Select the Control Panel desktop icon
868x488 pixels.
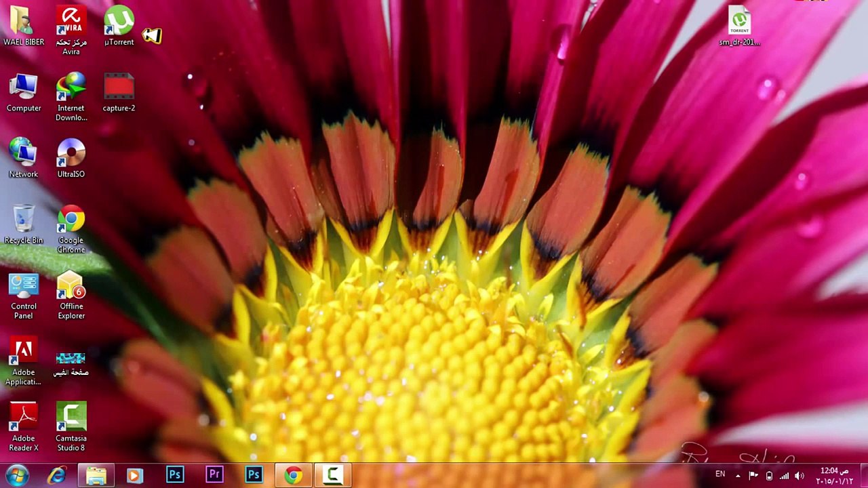click(24, 295)
